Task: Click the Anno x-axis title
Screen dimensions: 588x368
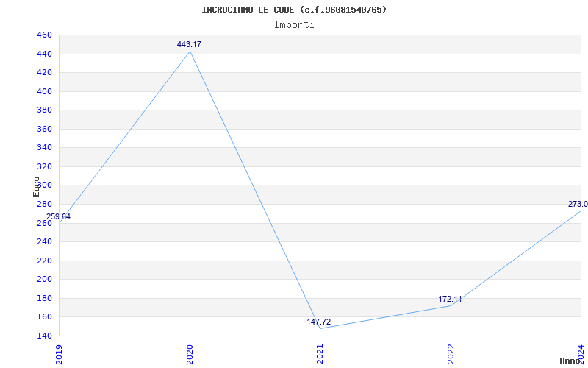Action: (570, 361)
